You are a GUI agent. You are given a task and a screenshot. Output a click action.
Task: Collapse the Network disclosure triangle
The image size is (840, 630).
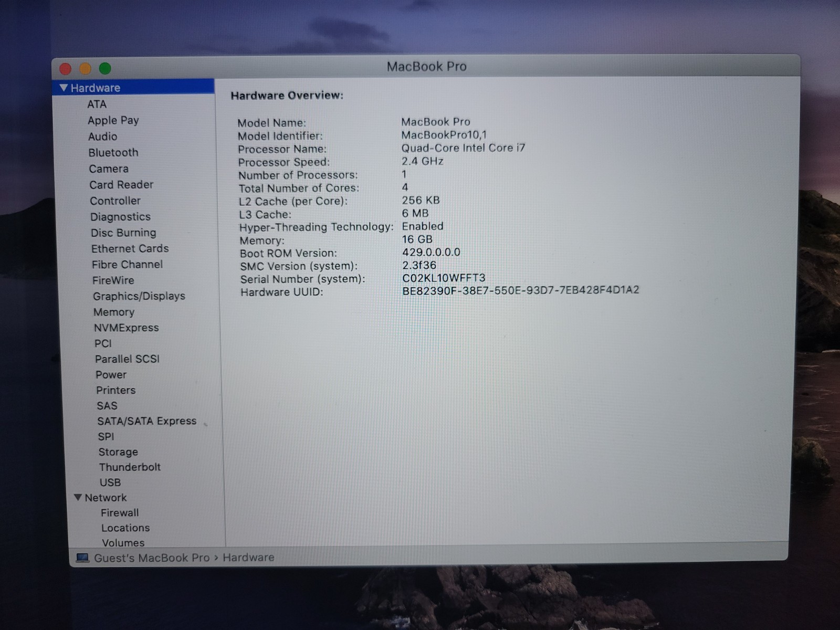(78, 497)
